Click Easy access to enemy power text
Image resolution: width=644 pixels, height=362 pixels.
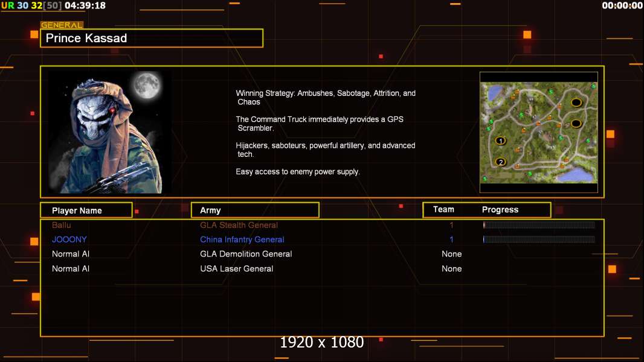click(x=298, y=172)
